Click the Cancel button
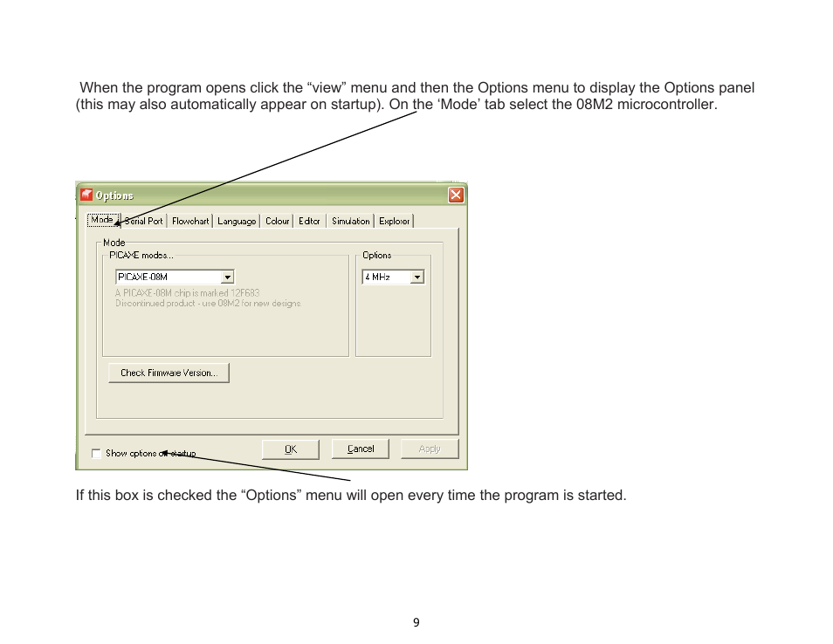This screenshot has width=833, height=644. click(361, 449)
